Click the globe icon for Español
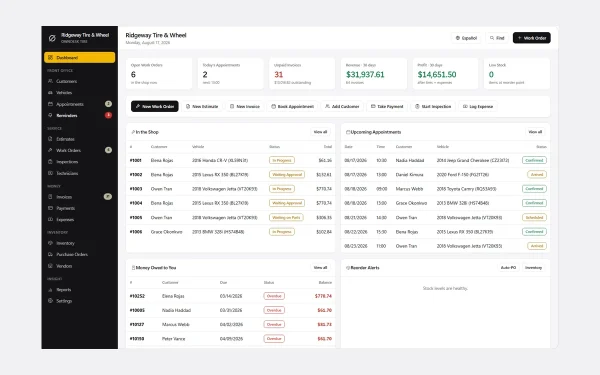 pos(458,38)
